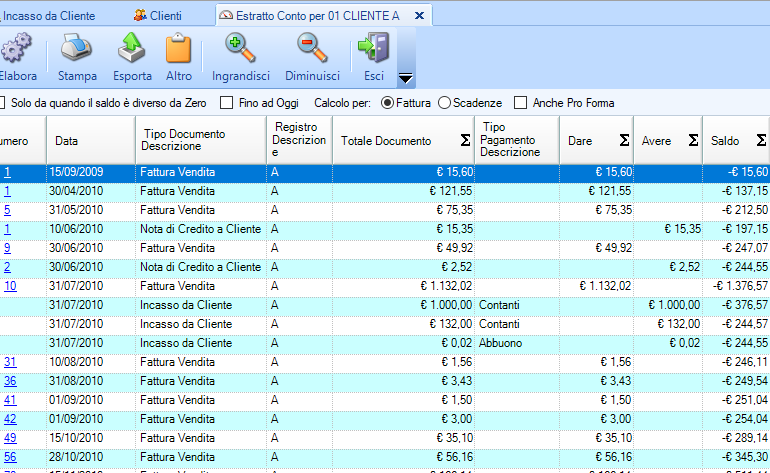Zoom in with Ingrandisci magnifier

click(x=240, y=48)
